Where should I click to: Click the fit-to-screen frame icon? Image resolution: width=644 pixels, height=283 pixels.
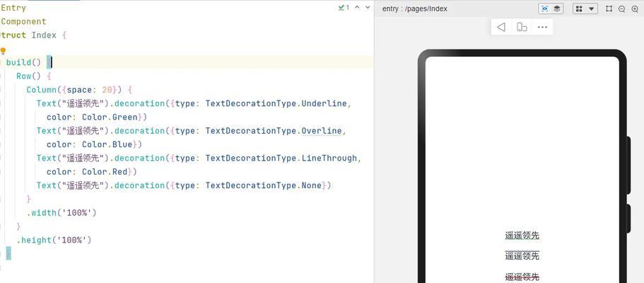pos(609,8)
